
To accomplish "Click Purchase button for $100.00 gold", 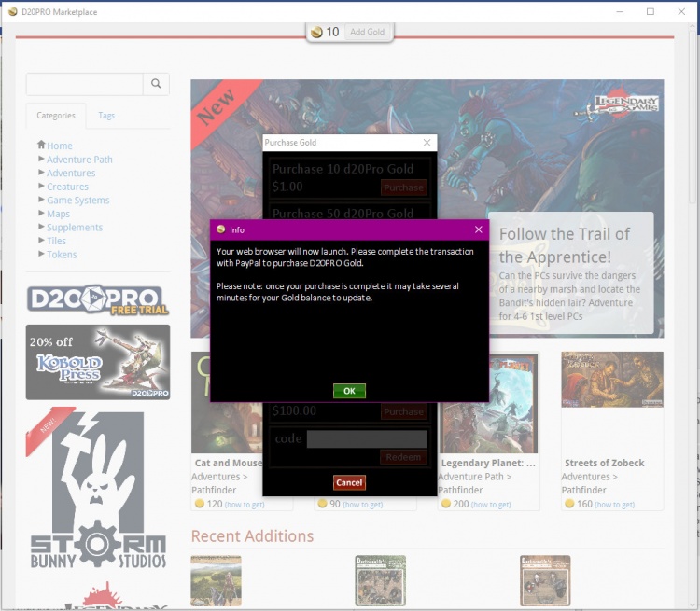I will coord(403,411).
